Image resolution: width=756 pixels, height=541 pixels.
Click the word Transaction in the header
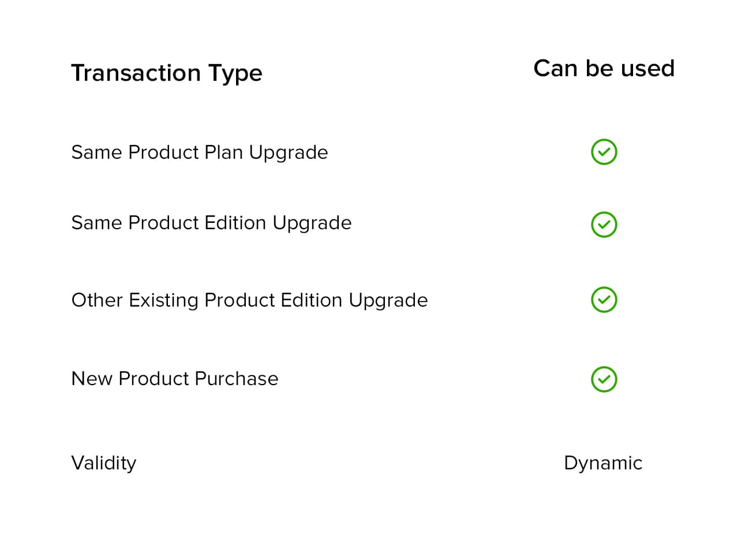(x=136, y=73)
